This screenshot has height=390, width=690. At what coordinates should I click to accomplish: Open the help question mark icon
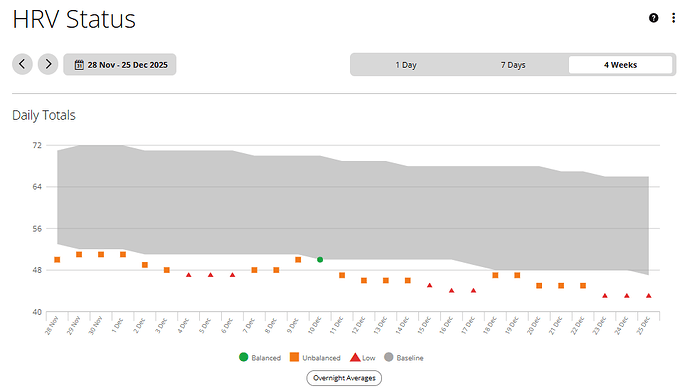(x=653, y=18)
